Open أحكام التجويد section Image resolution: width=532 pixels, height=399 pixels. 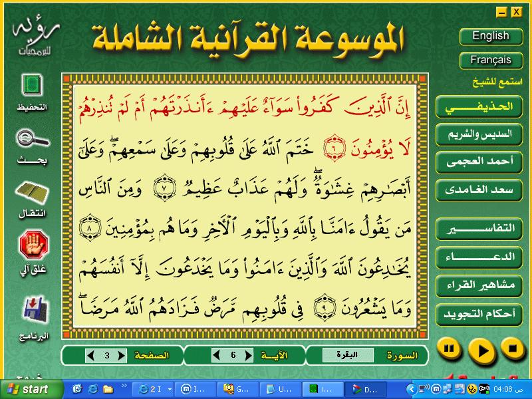(479, 314)
